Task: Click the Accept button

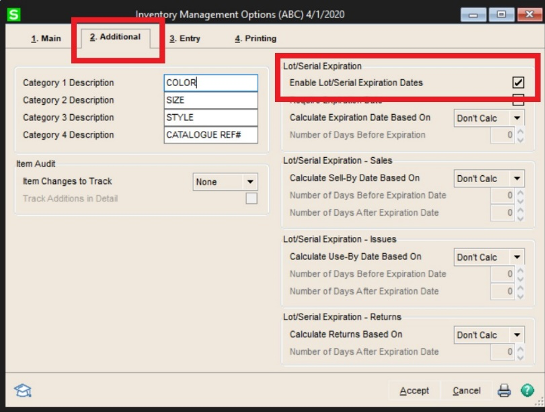Action: 414,391
